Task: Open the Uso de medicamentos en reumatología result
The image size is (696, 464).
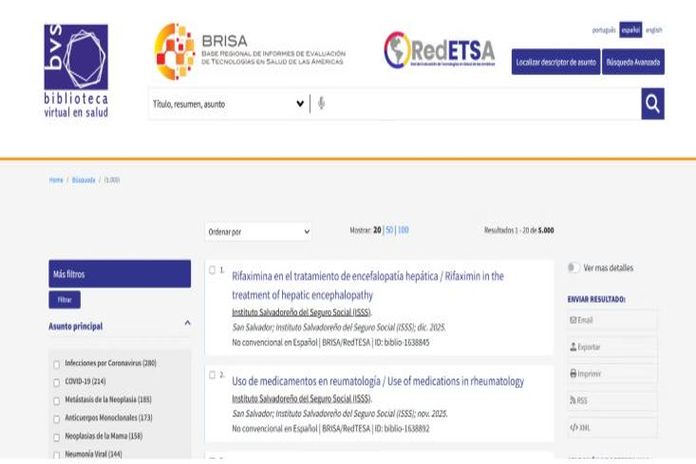Action: coord(377,381)
